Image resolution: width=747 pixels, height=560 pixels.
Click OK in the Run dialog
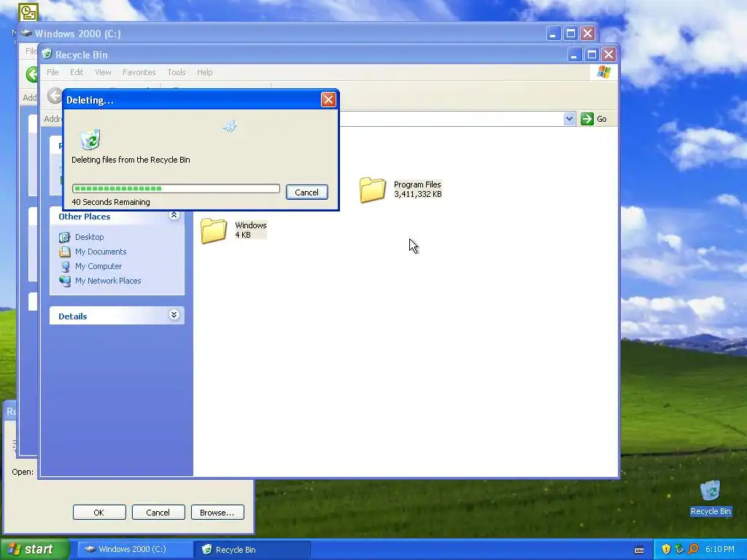pyautogui.click(x=99, y=513)
